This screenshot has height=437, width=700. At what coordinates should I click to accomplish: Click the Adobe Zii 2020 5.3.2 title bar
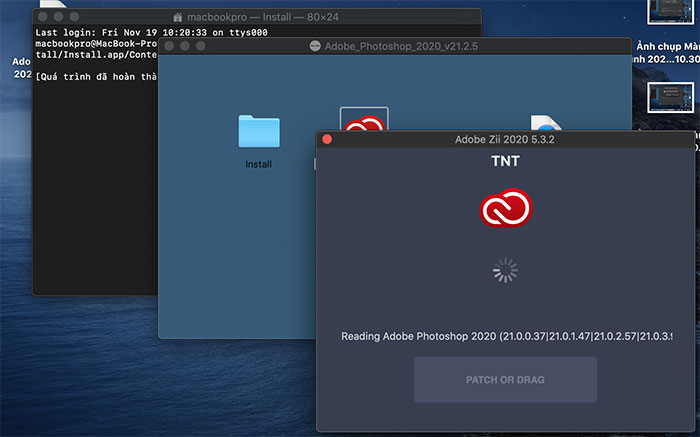click(507, 139)
